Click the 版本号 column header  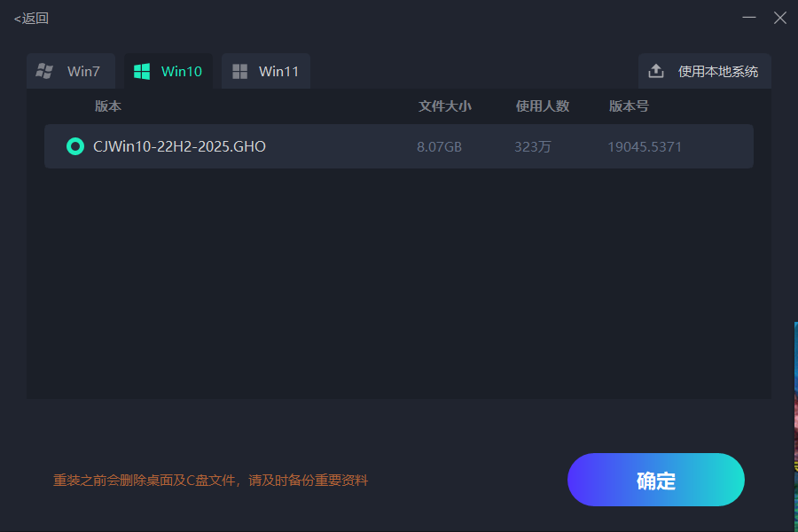coord(629,106)
